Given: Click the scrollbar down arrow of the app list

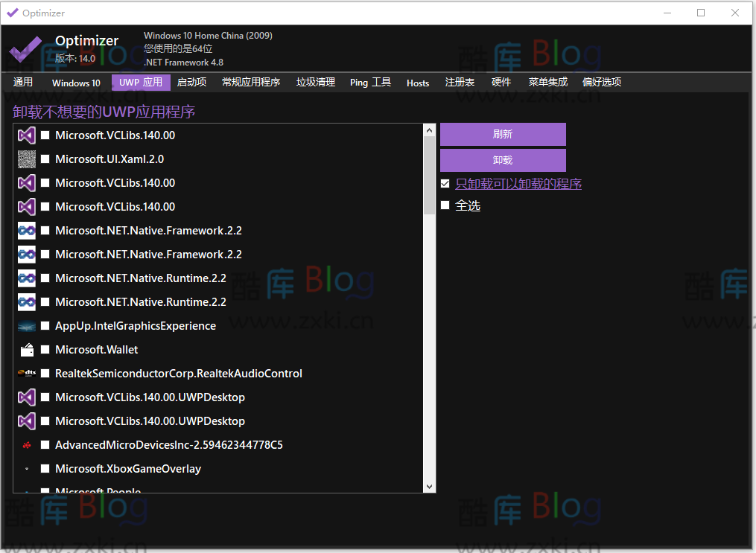Looking at the screenshot, I should [430, 485].
